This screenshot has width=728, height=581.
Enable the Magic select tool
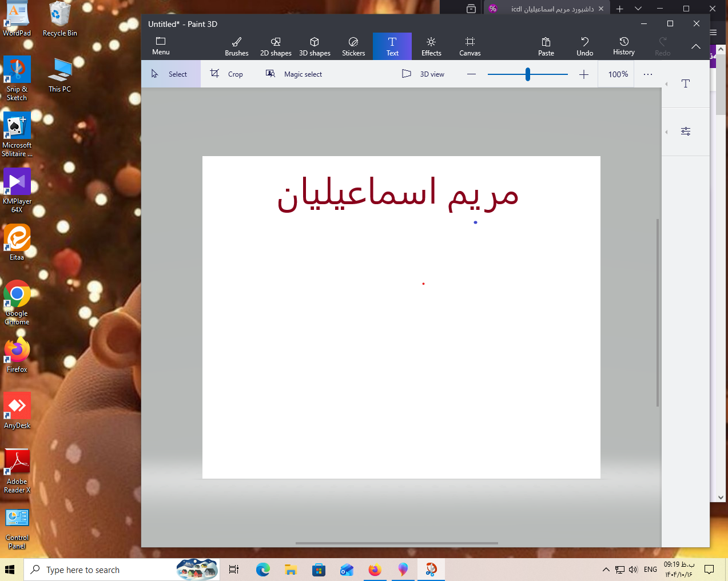tap(294, 74)
